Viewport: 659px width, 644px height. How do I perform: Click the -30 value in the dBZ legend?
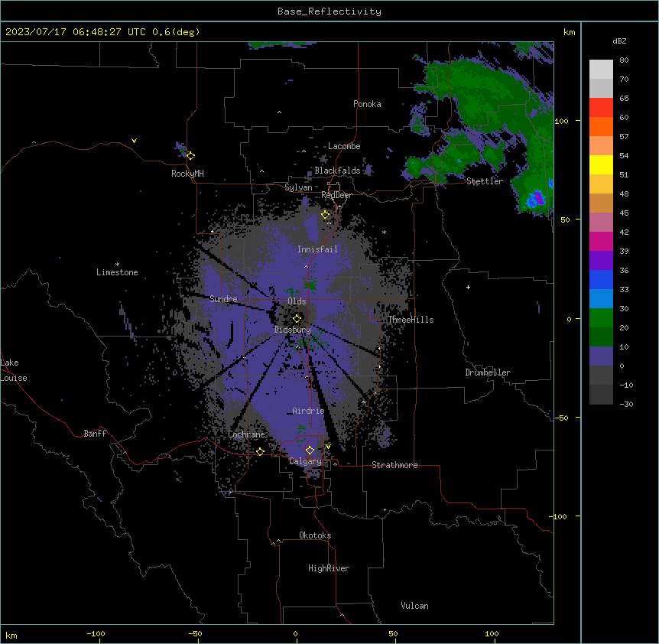tap(626, 404)
